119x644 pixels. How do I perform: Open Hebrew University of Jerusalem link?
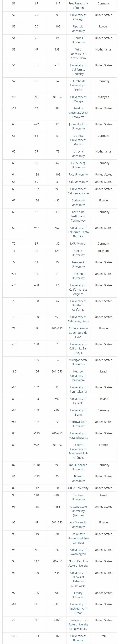tap(78, 376)
